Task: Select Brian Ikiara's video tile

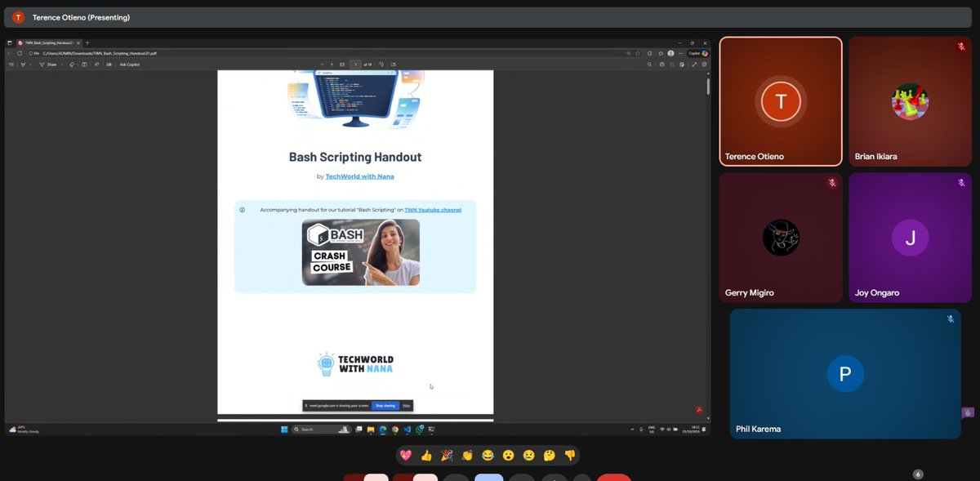Action: (910, 101)
